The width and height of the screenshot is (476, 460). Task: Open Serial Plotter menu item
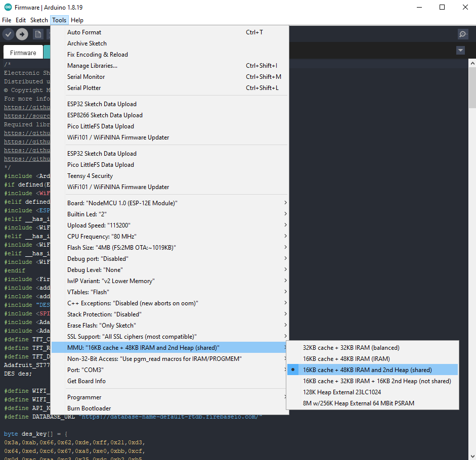[x=169, y=87]
